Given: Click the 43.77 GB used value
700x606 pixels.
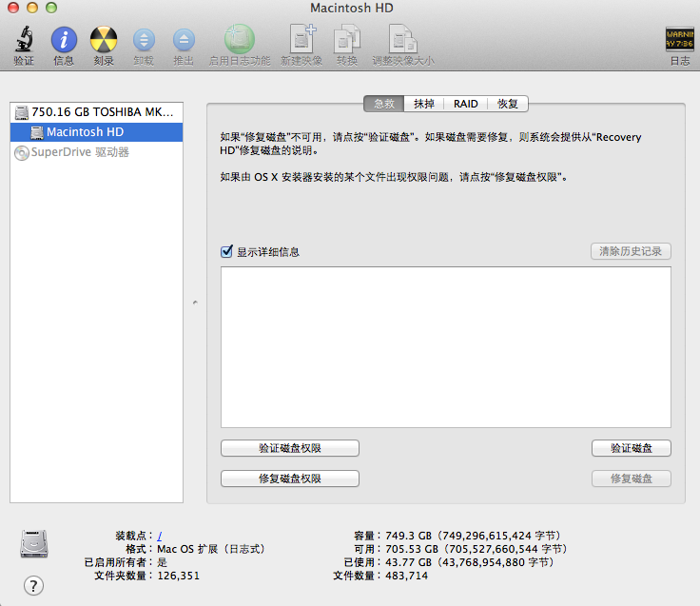Looking at the screenshot, I should (470, 562).
